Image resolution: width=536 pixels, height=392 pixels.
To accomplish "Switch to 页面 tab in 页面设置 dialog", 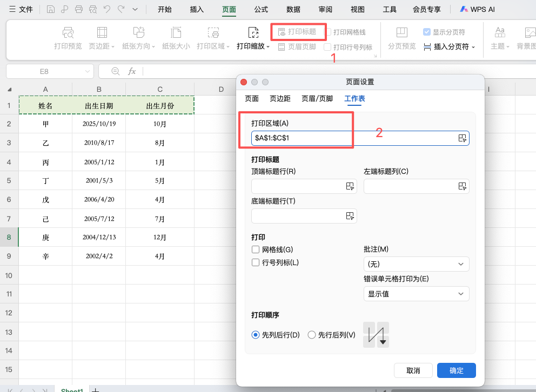I will click(x=252, y=99).
